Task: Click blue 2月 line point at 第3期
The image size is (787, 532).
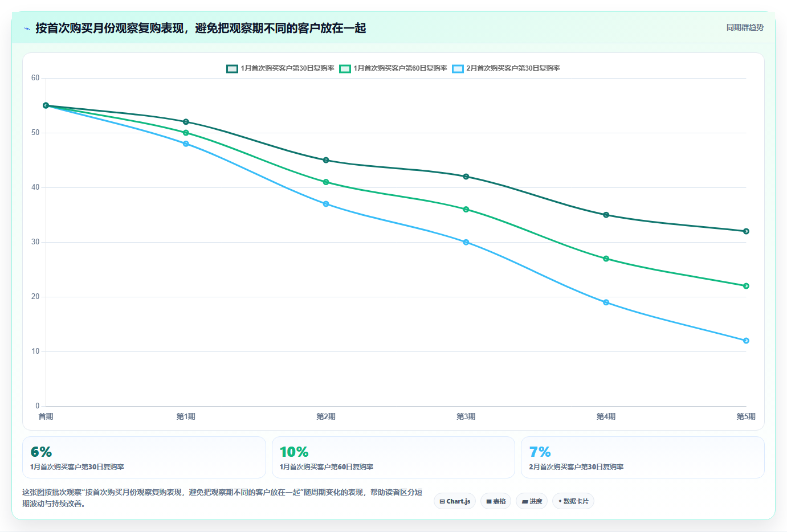Action: (466, 242)
